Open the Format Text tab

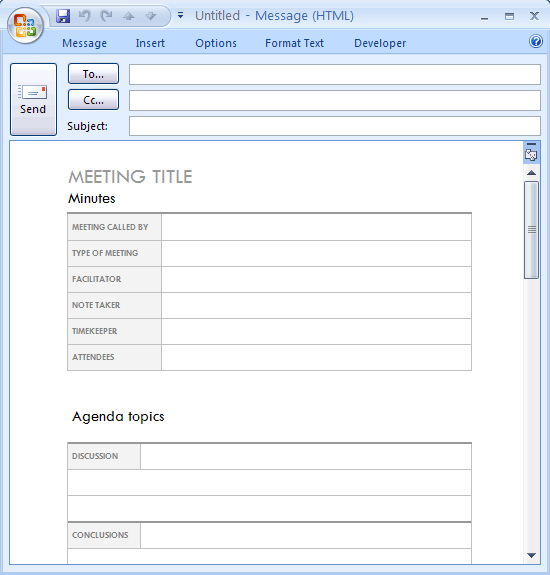[294, 43]
